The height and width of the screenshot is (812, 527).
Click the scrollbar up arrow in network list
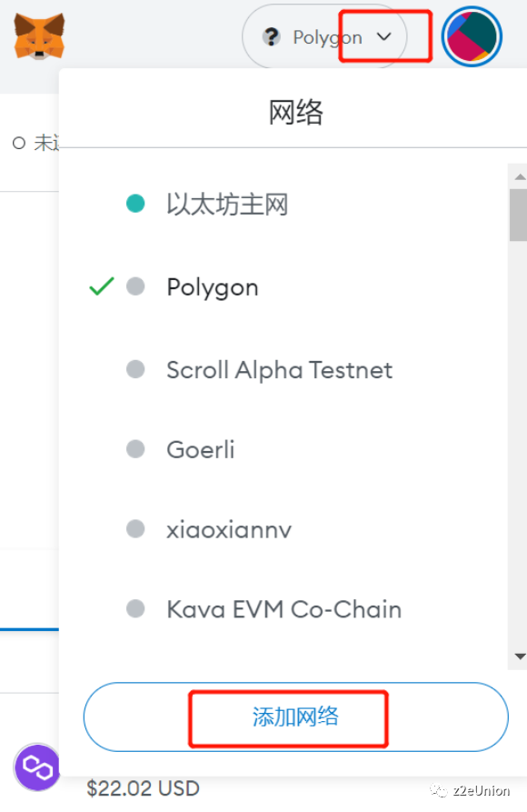[519, 175]
